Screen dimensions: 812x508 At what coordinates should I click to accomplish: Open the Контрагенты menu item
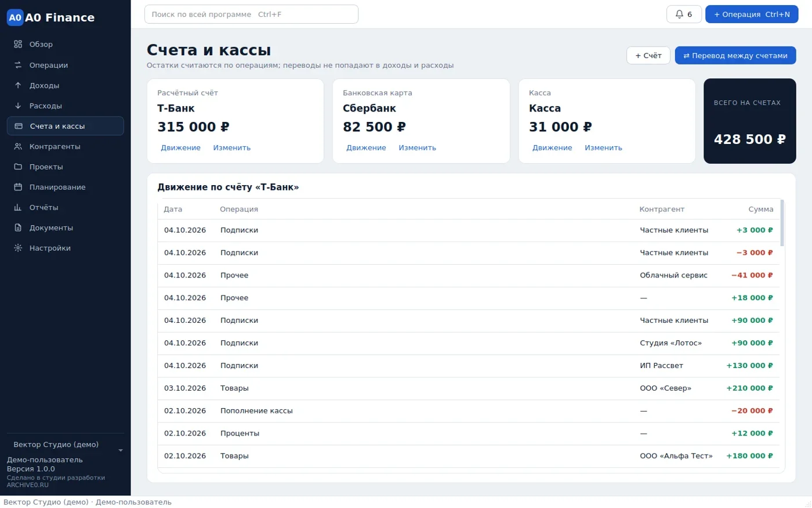tap(65, 146)
